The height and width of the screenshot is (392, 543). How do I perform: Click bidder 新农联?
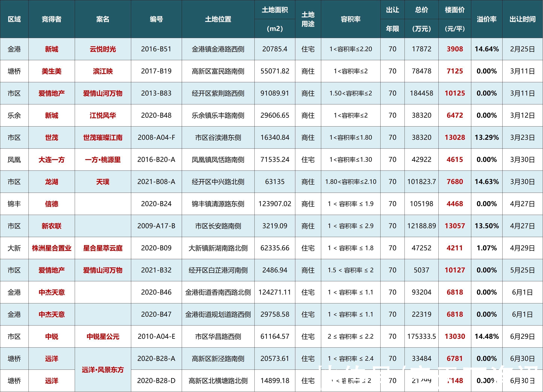click(x=52, y=226)
